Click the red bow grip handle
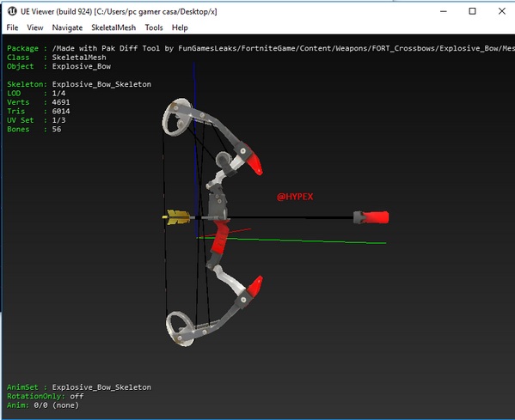The height and width of the screenshot is (420, 515). (x=220, y=237)
